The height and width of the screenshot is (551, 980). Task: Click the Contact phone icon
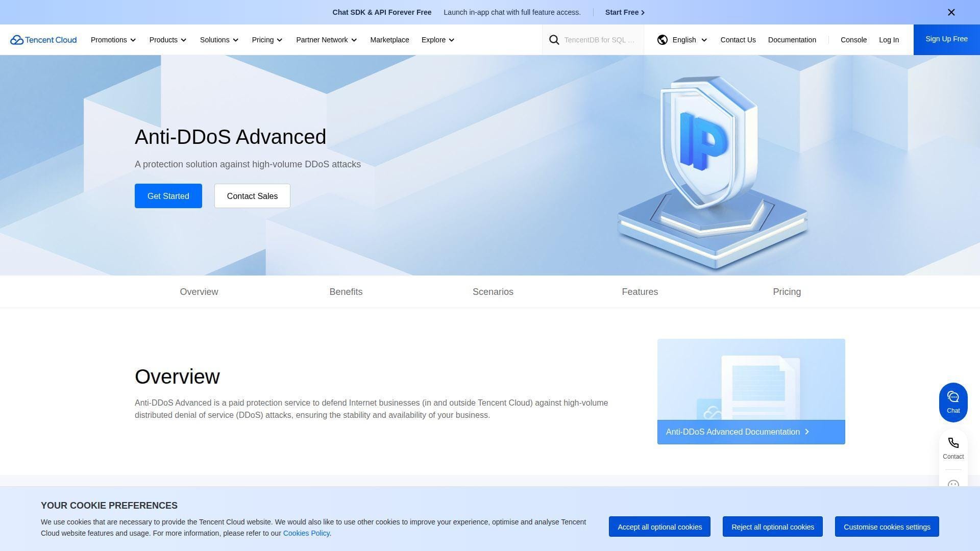[953, 443]
